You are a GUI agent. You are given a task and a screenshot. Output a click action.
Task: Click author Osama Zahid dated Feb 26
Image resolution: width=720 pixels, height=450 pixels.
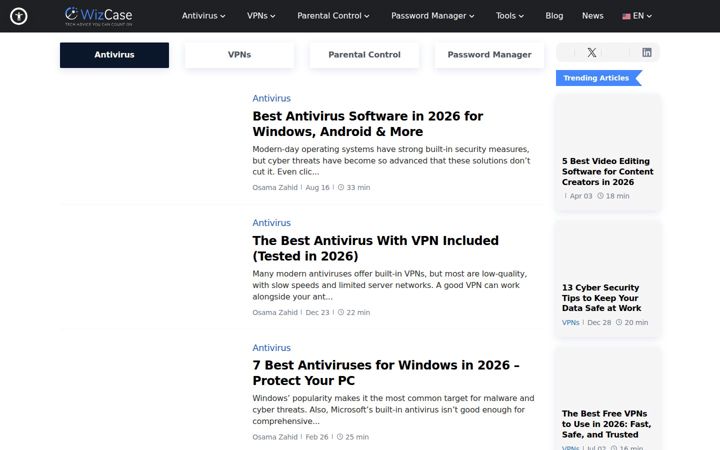tap(275, 437)
